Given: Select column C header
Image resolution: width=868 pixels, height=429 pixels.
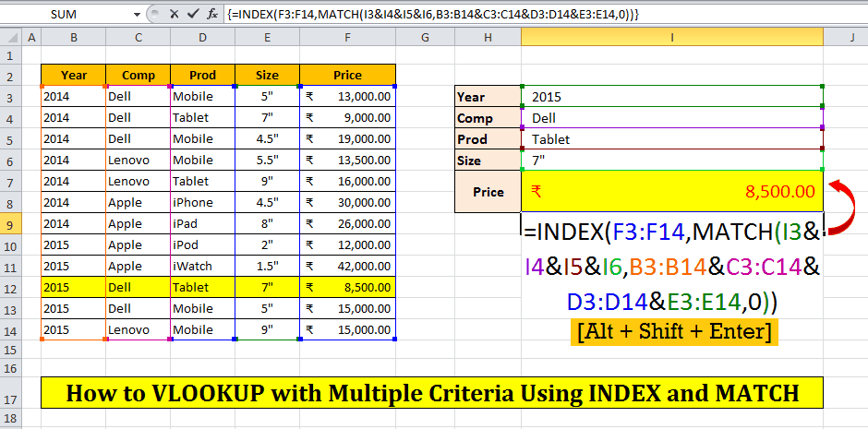Looking at the screenshot, I should pos(138,37).
